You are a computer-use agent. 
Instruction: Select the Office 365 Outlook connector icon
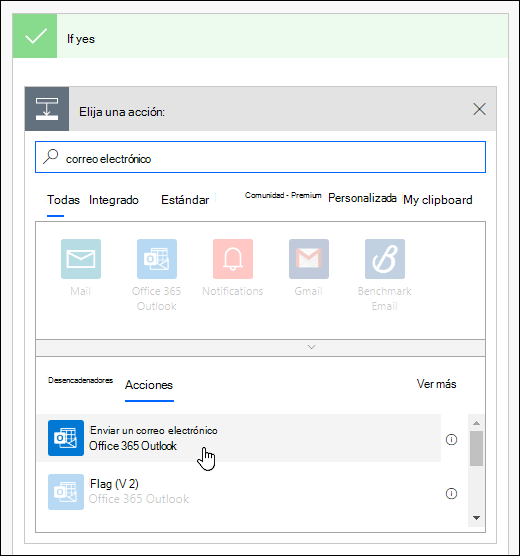pos(157,259)
